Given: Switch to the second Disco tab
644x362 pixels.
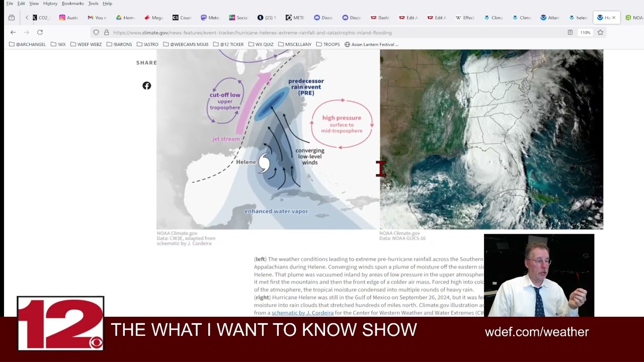Looking at the screenshot, I should pos(351,18).
